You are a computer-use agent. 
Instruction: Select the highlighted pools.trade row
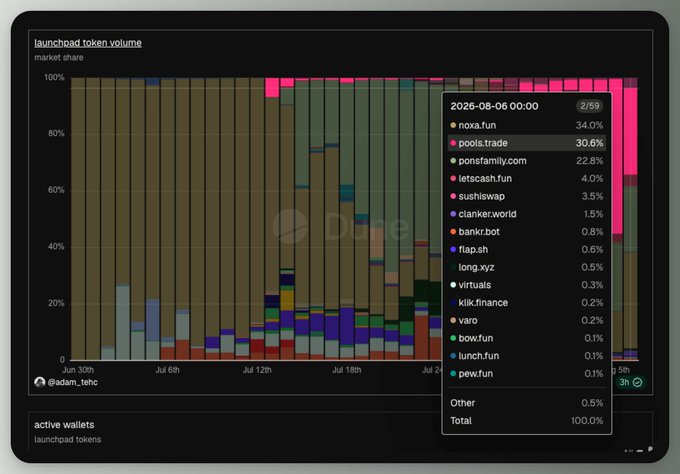526,143
